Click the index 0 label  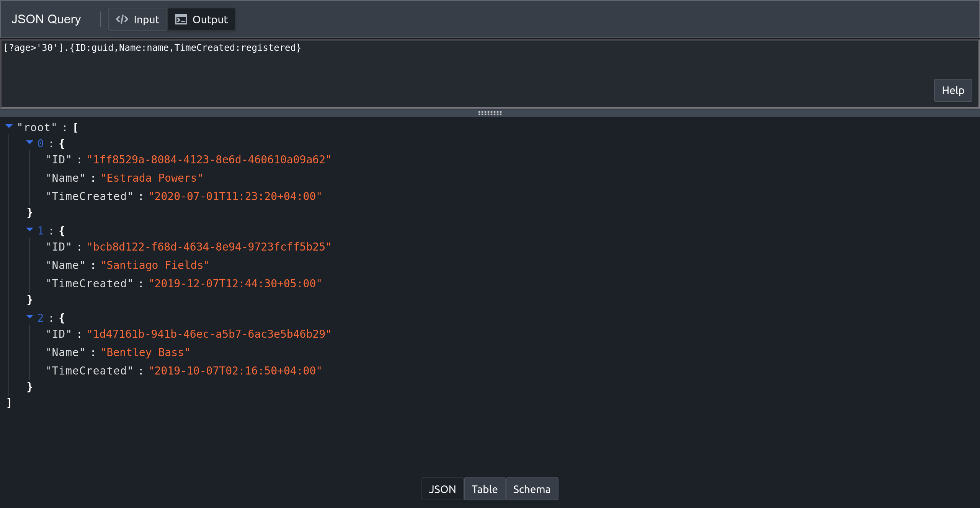(x=41, y=143)
